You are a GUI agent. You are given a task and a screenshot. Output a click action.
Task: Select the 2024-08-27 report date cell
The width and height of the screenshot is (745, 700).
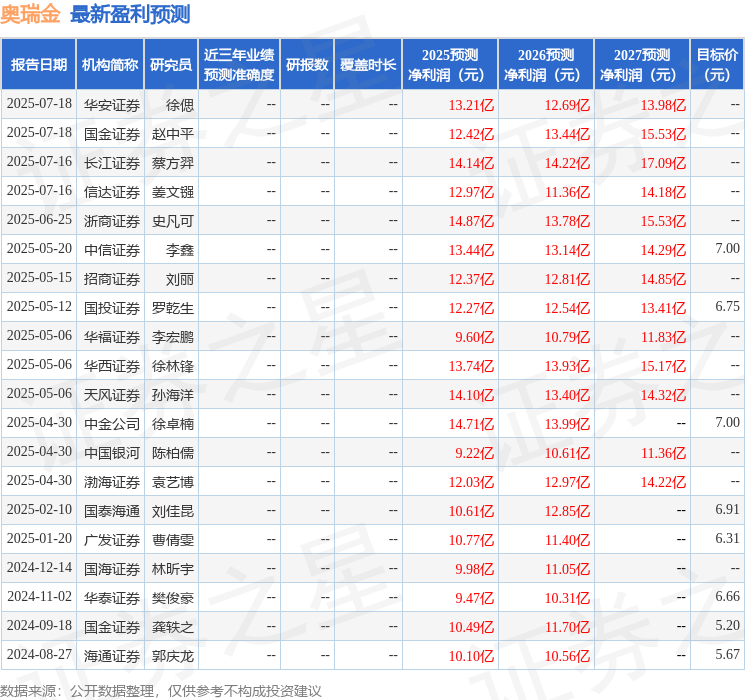pyautogui.click(x=39, y=655)
